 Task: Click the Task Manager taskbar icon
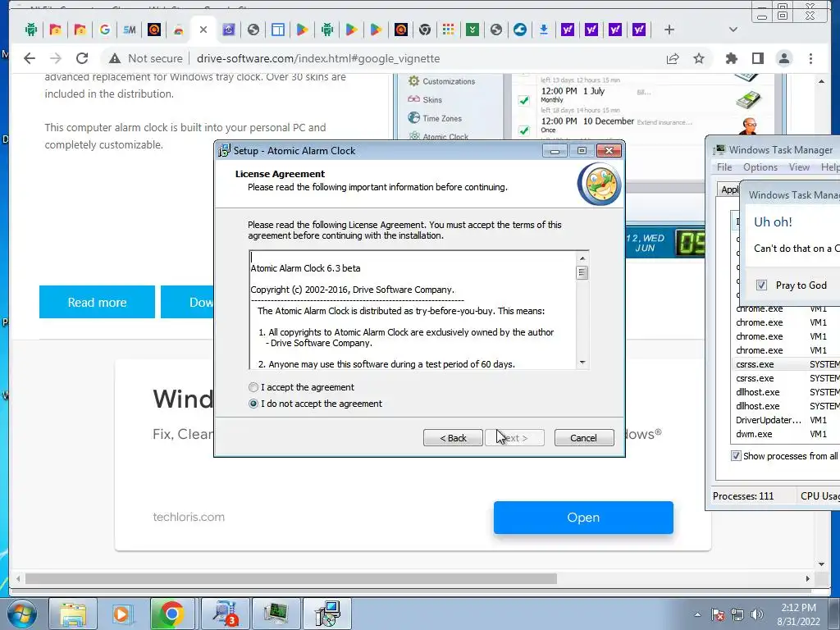(276, 614)
